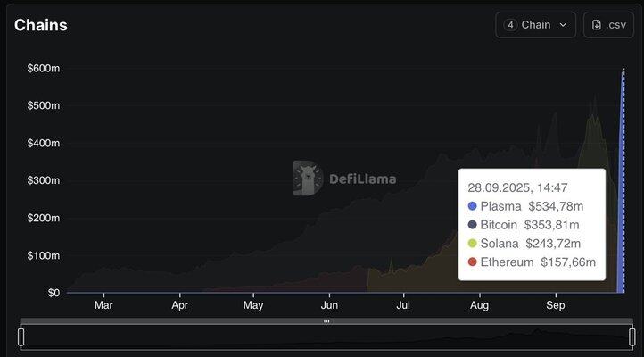Click the Ethereum $157,66m tooltip value

coord(568,262)
